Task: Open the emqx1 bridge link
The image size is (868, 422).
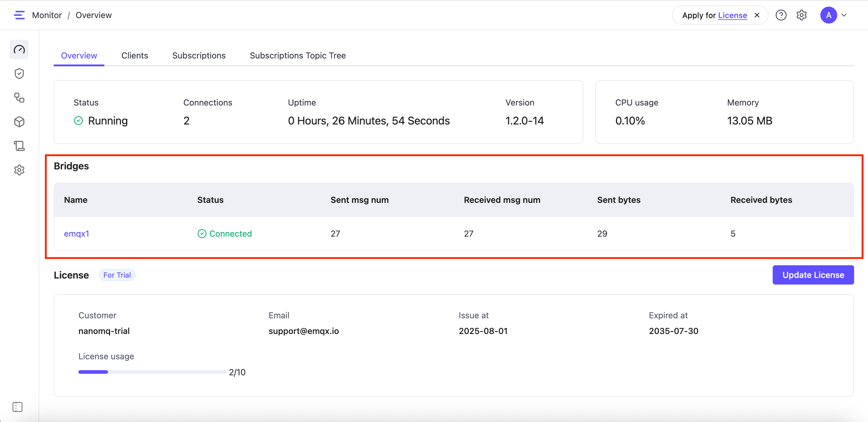Action: (x=77, y=234)
